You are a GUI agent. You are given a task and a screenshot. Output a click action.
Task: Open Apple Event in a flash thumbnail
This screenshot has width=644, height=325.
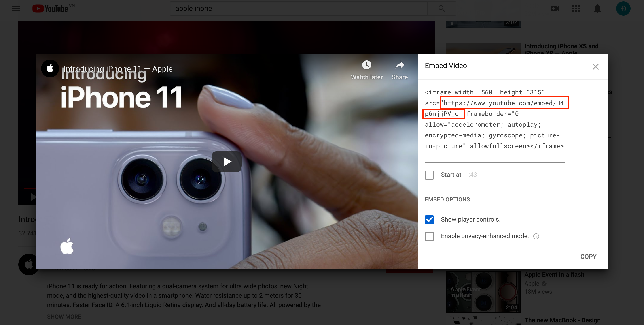[x=483, y=292]
